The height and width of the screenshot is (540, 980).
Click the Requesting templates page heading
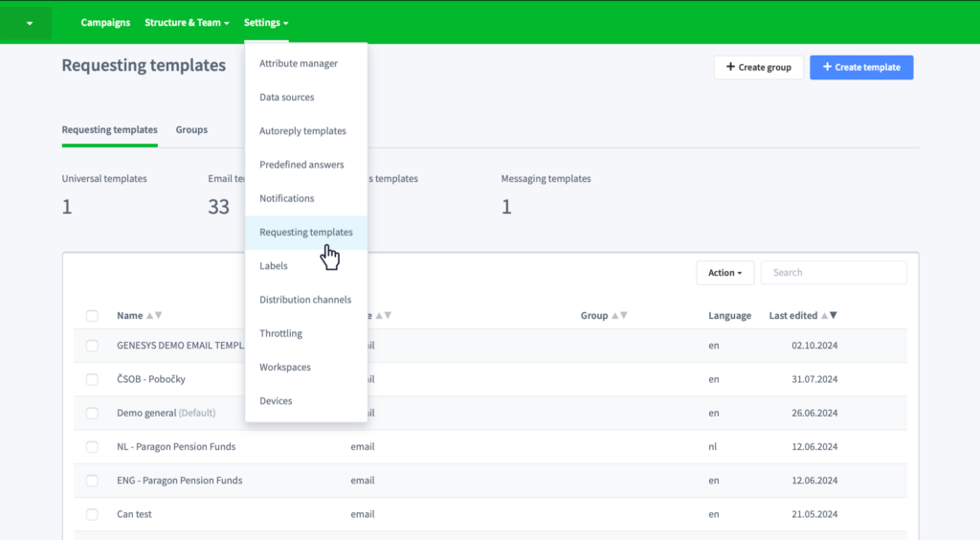point(144,66)
